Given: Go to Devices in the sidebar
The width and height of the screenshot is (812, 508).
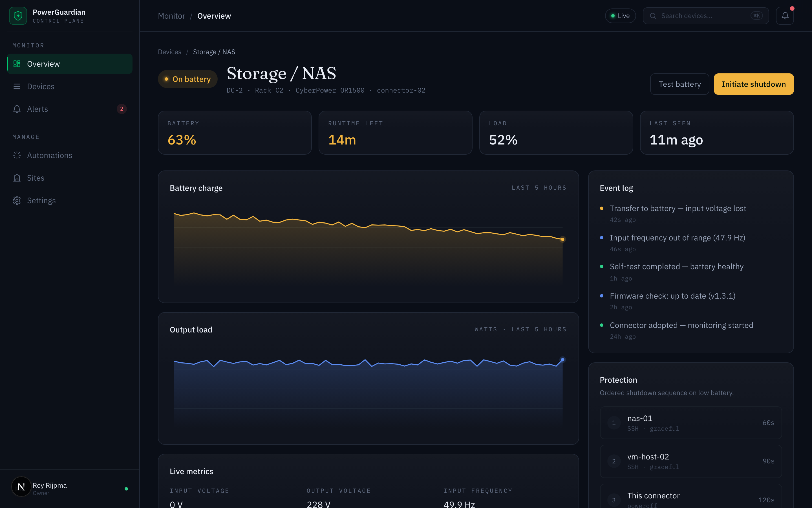Looking at the screenshot, I should click(69, 86).
